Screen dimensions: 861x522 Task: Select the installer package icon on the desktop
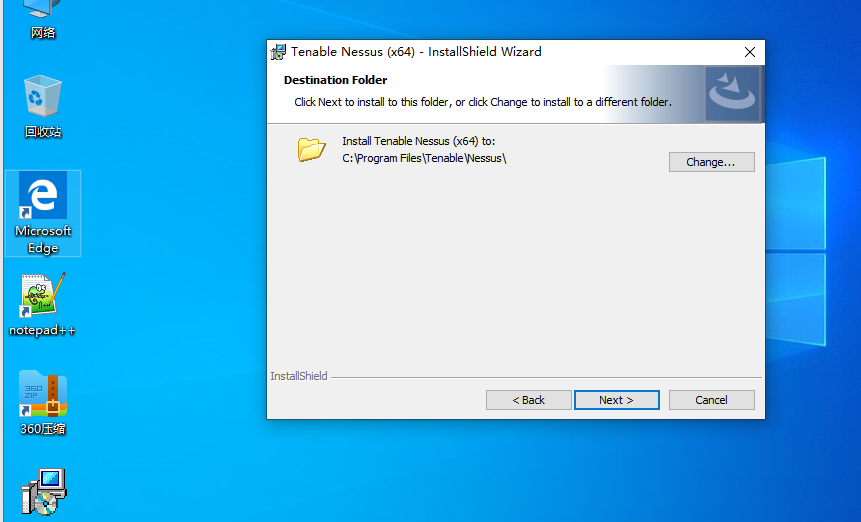tap(43, 492)
